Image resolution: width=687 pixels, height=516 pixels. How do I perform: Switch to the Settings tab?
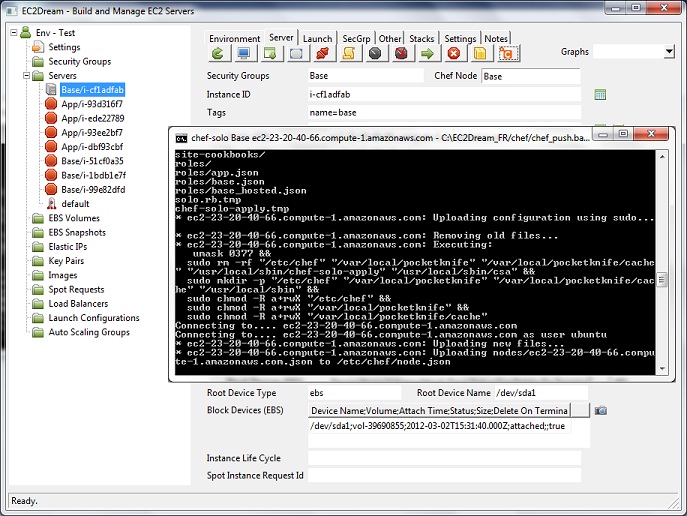(x=460, y=39)
